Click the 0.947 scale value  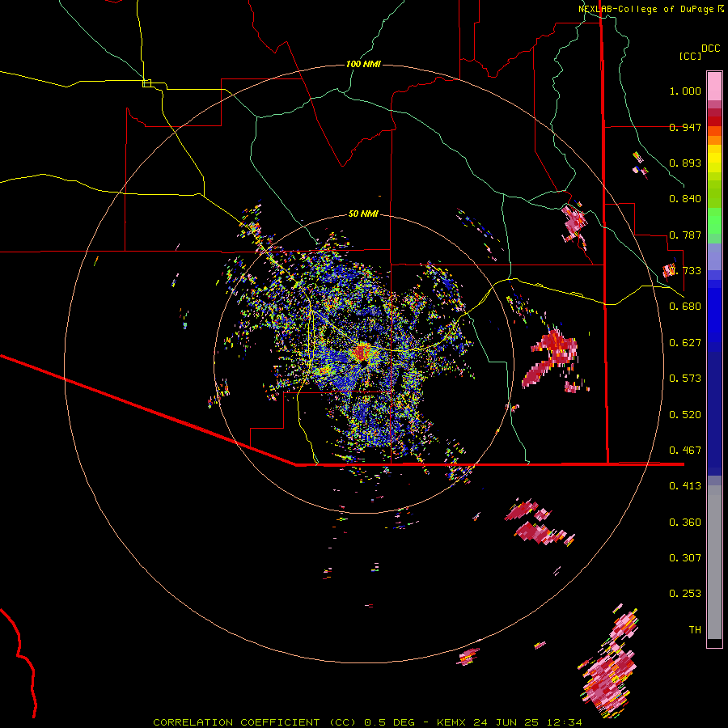(685, 127)
